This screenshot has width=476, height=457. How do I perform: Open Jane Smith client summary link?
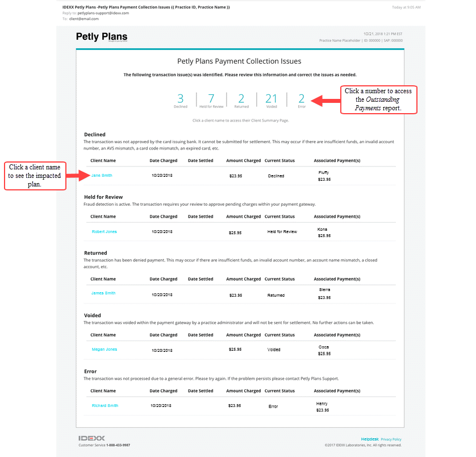click(102, 175)
